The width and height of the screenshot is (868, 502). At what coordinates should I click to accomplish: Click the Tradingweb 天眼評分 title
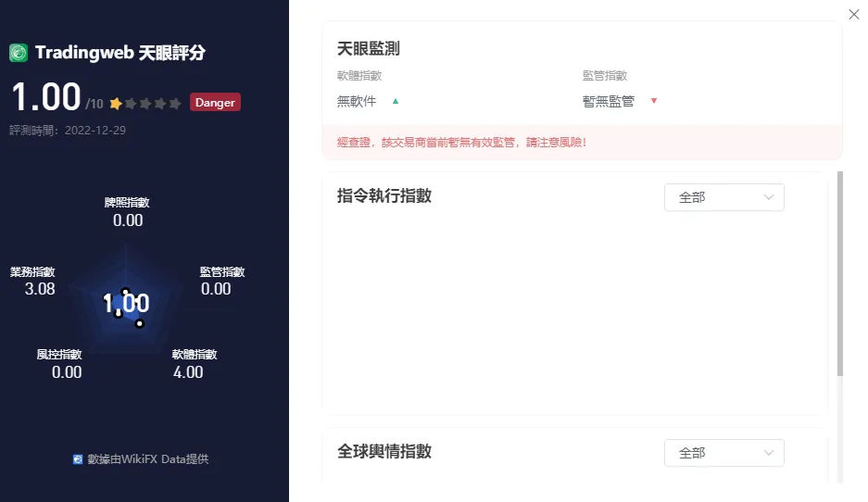point(120,53)
